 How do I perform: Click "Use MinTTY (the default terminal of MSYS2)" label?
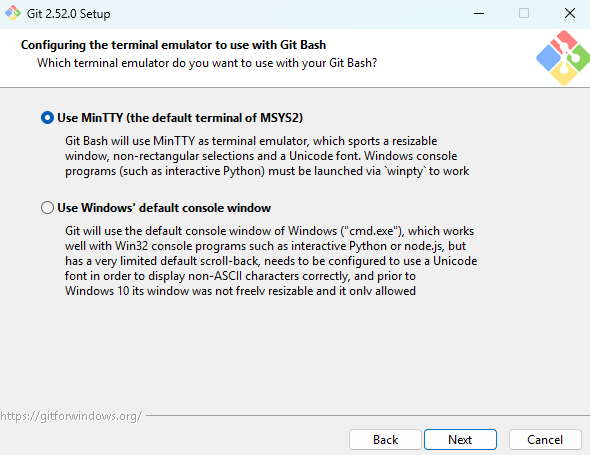[180, 118]
